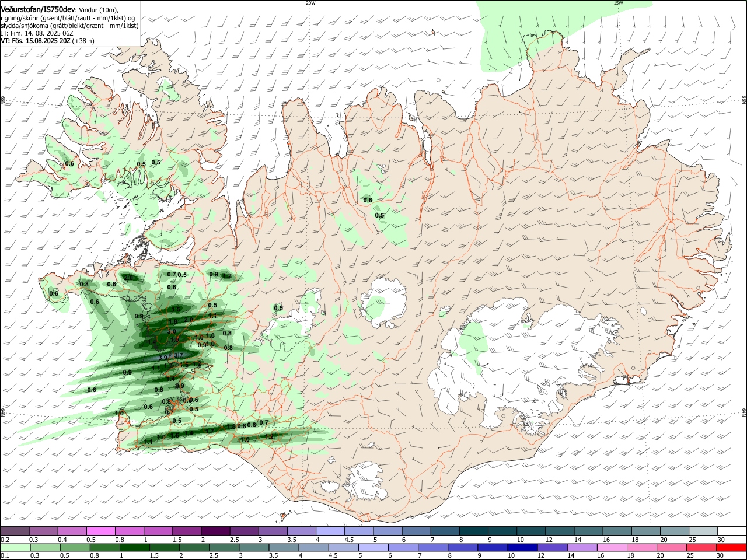Click the 20W longitude label

[x=310, y=3]
